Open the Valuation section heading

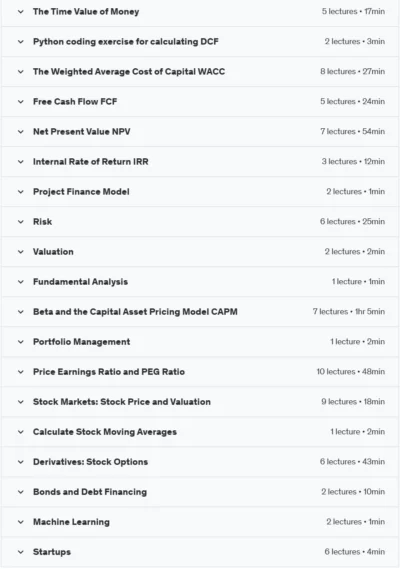coord(53,252)
